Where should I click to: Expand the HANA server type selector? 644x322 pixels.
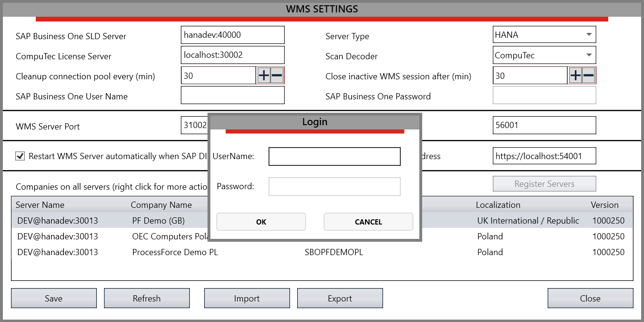point(589,34)
